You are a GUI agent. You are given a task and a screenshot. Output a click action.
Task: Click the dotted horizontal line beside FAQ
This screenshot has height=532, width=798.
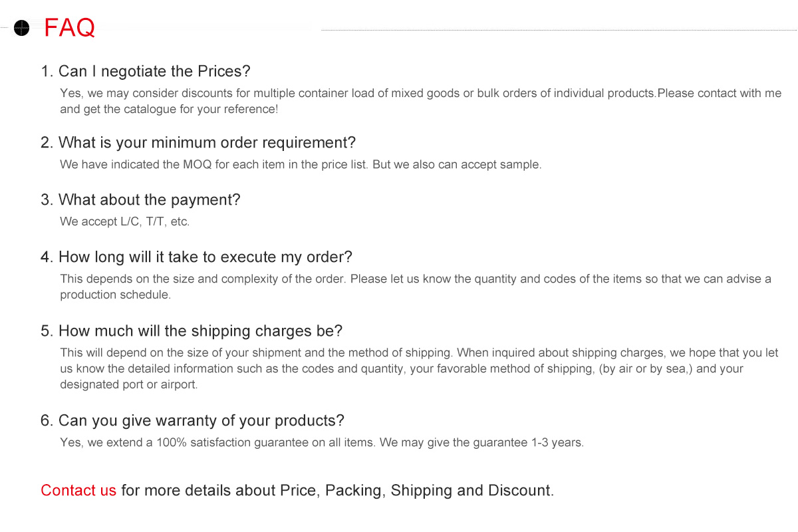point(559,29)
